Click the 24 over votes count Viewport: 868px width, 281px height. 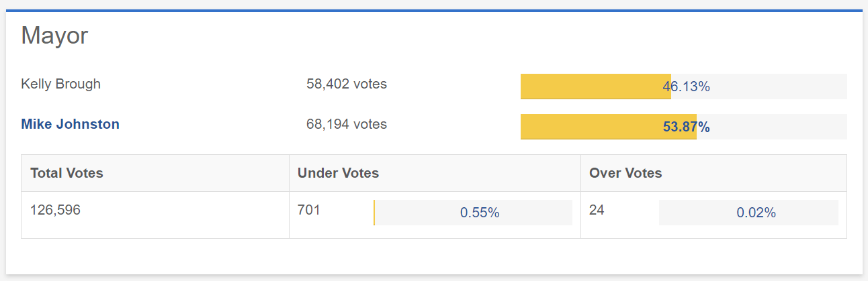[x=597, y=210]
